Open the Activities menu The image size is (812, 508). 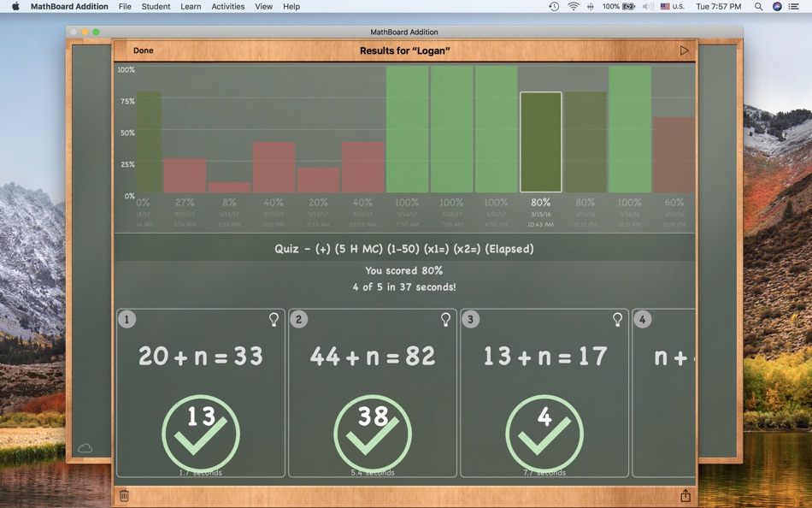point(228,6)
